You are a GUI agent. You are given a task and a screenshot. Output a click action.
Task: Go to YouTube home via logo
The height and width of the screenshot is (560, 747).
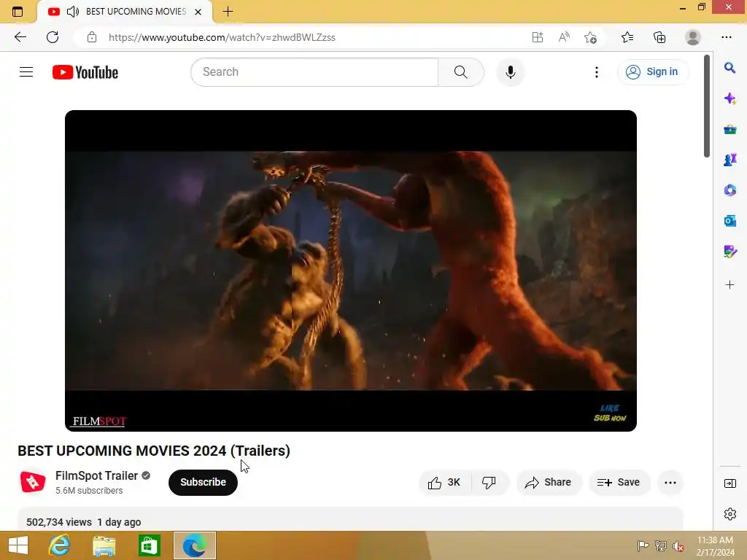[85, 72]
